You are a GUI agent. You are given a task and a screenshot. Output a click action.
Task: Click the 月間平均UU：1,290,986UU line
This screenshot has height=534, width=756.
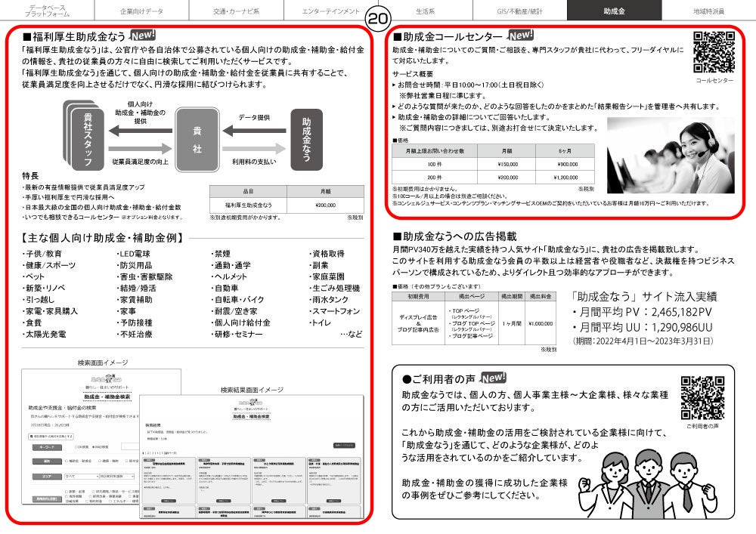642,328
